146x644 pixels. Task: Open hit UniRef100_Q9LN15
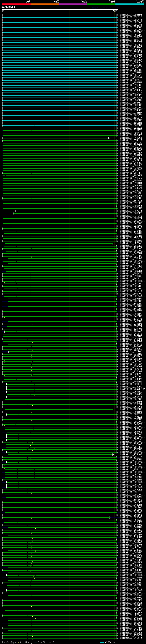click(x=131, y=17)
